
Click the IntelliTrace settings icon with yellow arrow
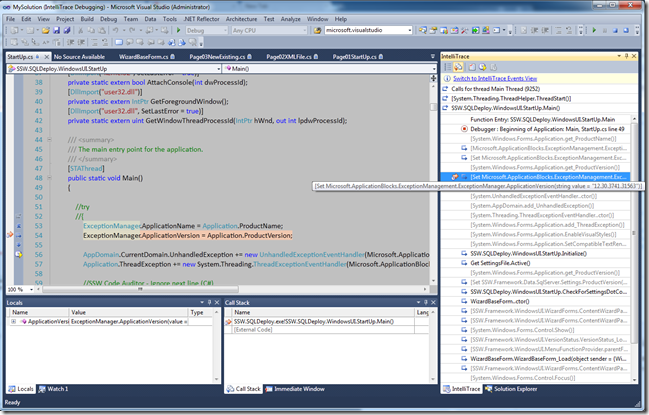[483, 67]
